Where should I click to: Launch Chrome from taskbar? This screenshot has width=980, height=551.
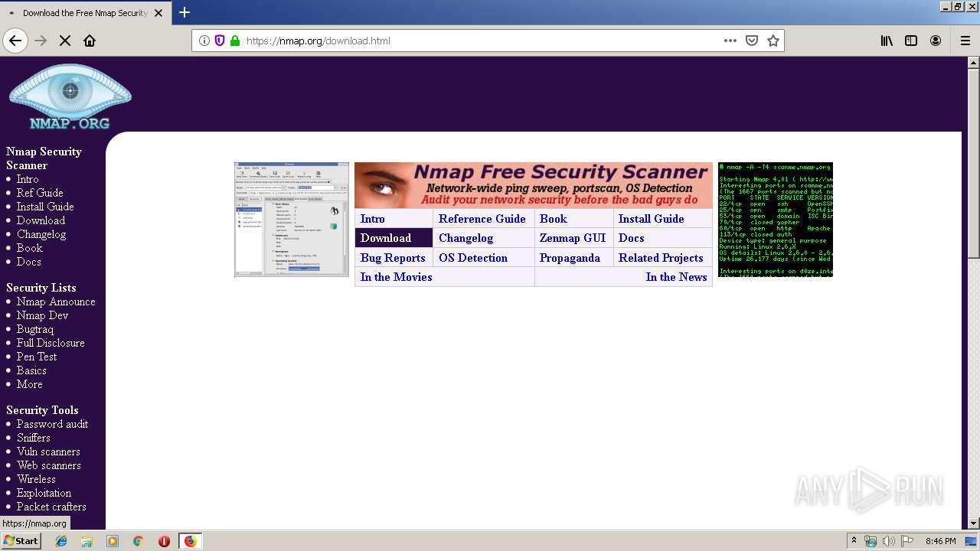(138, 541)
